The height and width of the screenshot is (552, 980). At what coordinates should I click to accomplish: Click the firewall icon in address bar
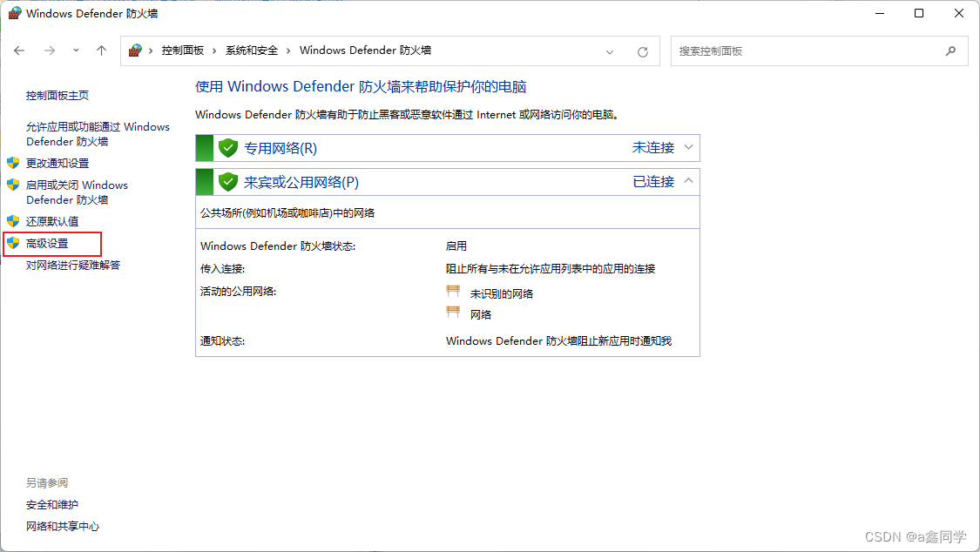coord(135,50)
